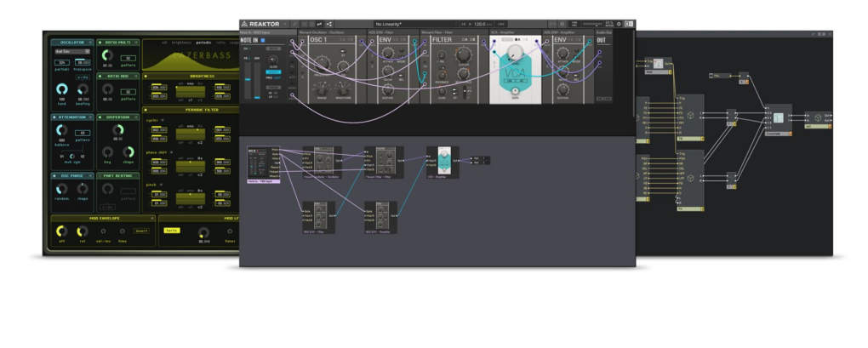This screenshot has height=348, width=868.
Task: Open the menu arrow beside REAKTOR title
Action: (285, 24)
